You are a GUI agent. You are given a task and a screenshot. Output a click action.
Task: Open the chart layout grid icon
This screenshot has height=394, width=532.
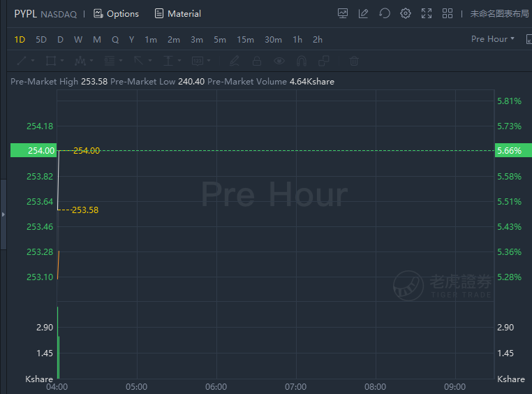[x=448, y=13]
